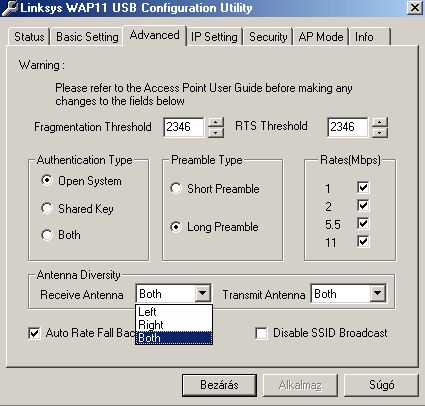Toggle Auto Rate Fall Back checkbox
The width and height of the screenshot is (425, 406).
pos(34,333)
